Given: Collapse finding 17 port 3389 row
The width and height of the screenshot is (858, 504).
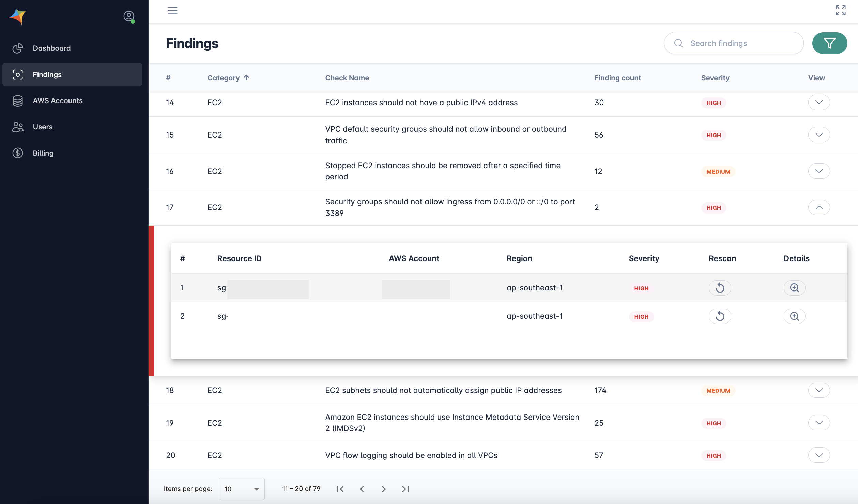Looking at the screenshot, I should (x=819, y=207).
